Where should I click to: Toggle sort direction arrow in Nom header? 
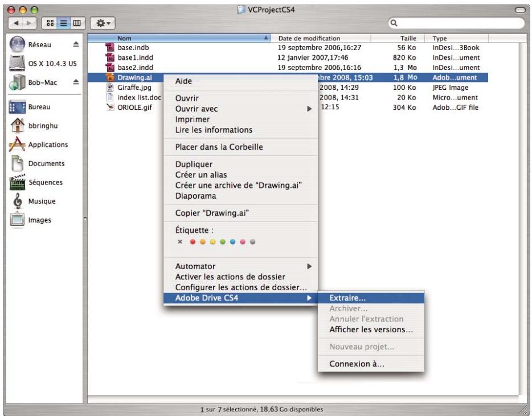267,38
